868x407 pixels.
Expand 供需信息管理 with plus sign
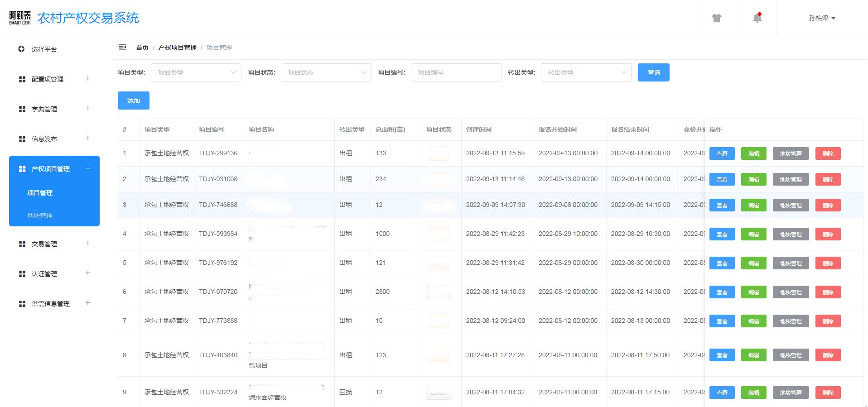pos(88,303)
